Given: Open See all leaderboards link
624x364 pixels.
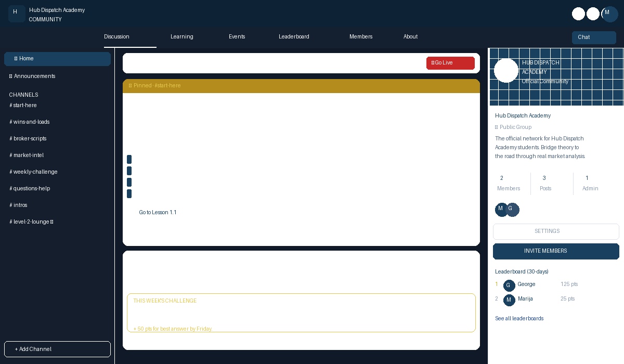Looking at the screenshot, I should tap(519, 319).
